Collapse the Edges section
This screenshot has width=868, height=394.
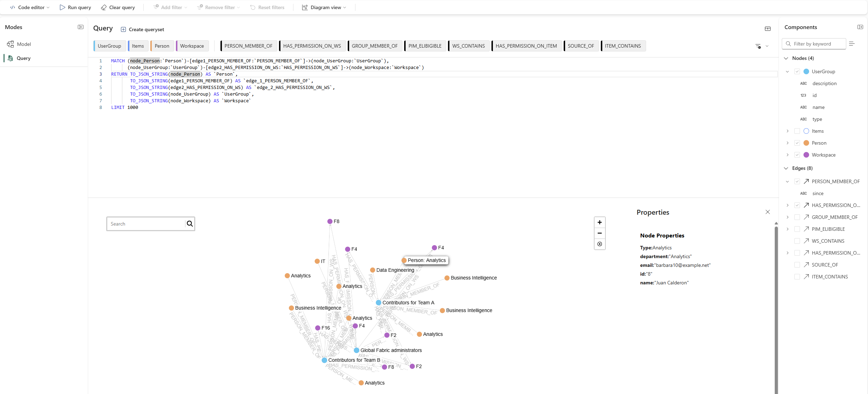coord(786,168)
